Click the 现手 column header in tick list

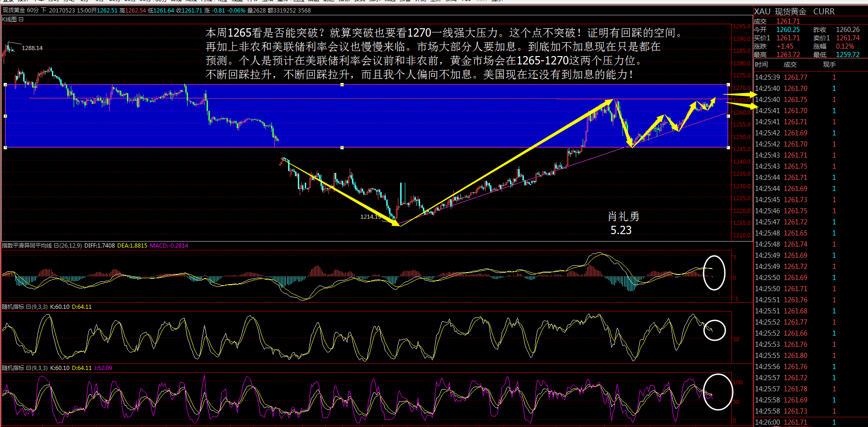[829, 65]
